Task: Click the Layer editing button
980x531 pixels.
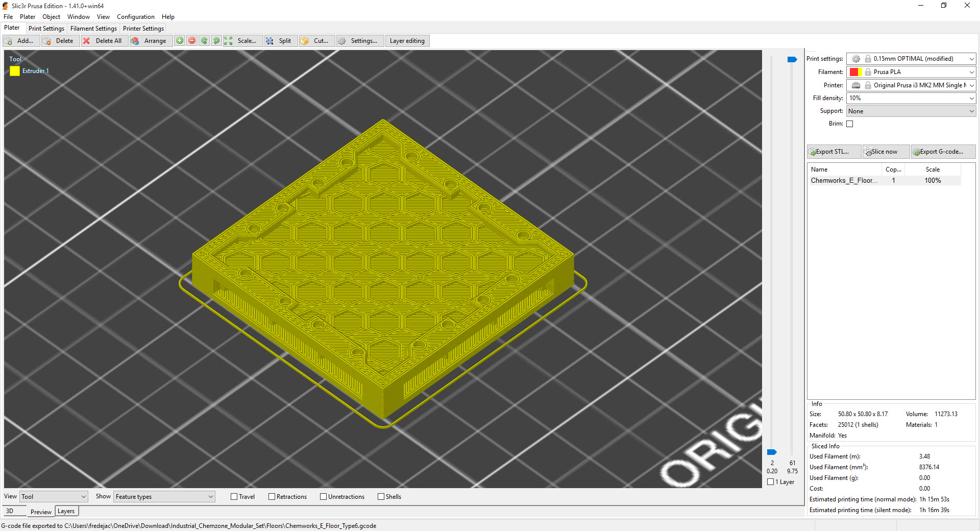Action: (407, 41)
